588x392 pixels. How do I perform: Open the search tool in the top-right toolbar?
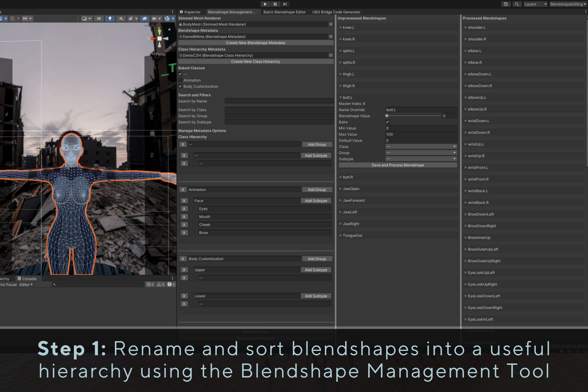tap(517, 4)
